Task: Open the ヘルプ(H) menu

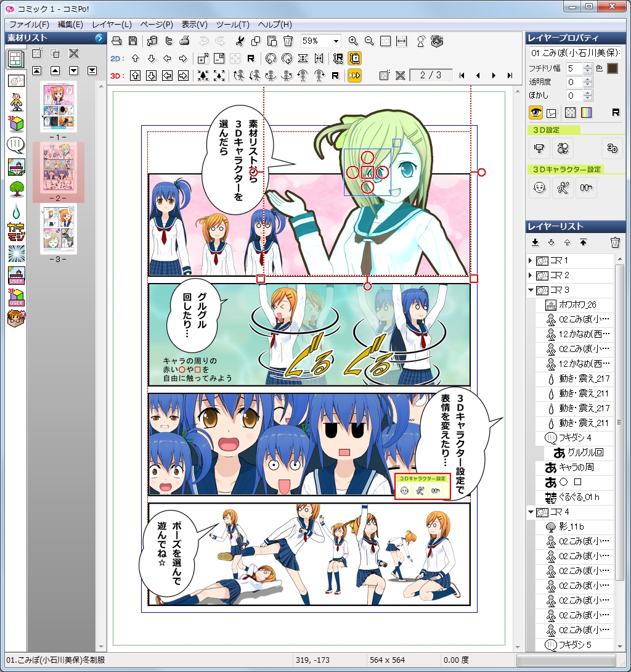Action: pyautogui.click(x=275, y=25)
